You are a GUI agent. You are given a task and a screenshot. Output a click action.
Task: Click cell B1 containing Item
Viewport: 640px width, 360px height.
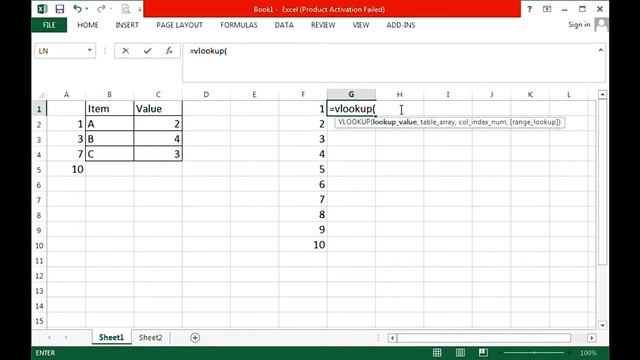pos(109,109)
